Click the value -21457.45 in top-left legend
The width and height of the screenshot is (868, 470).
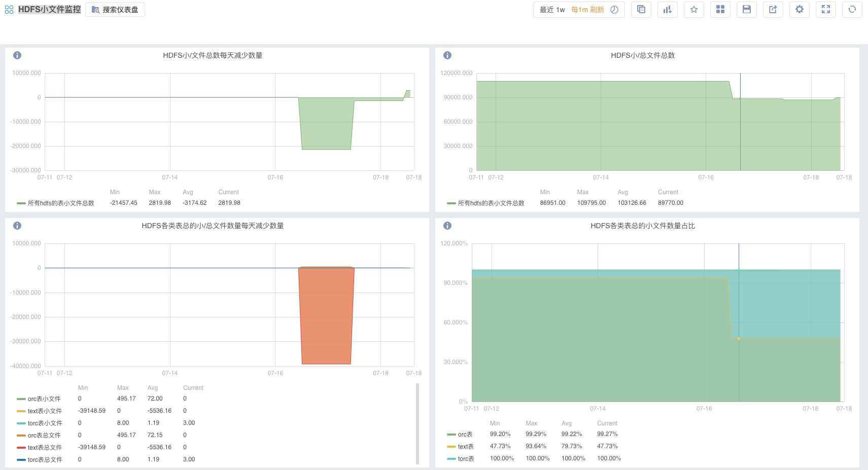tap(123, 203)
